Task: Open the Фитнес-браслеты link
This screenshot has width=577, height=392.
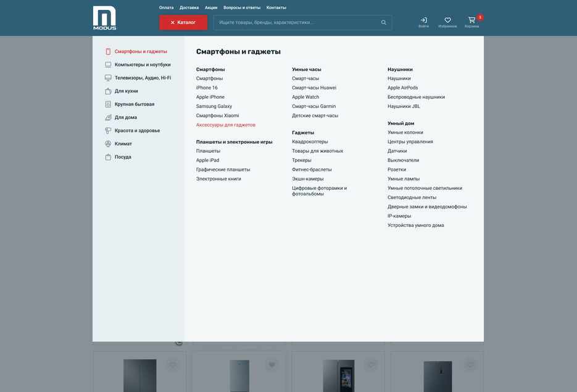Action: point(312,169)
